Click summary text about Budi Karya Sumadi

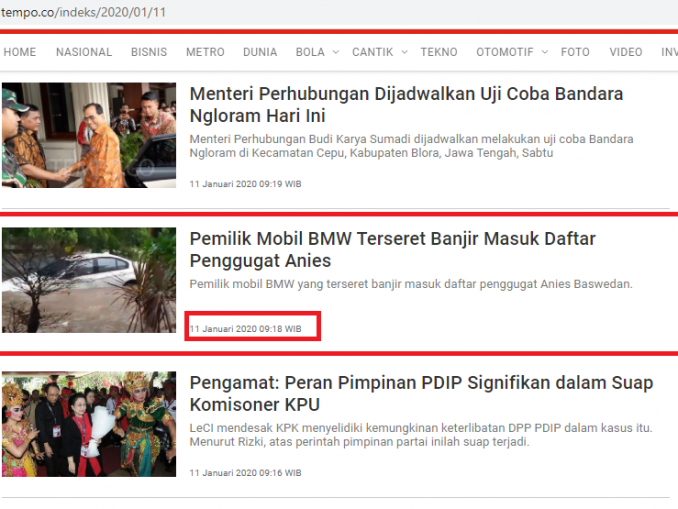(411, 146)
